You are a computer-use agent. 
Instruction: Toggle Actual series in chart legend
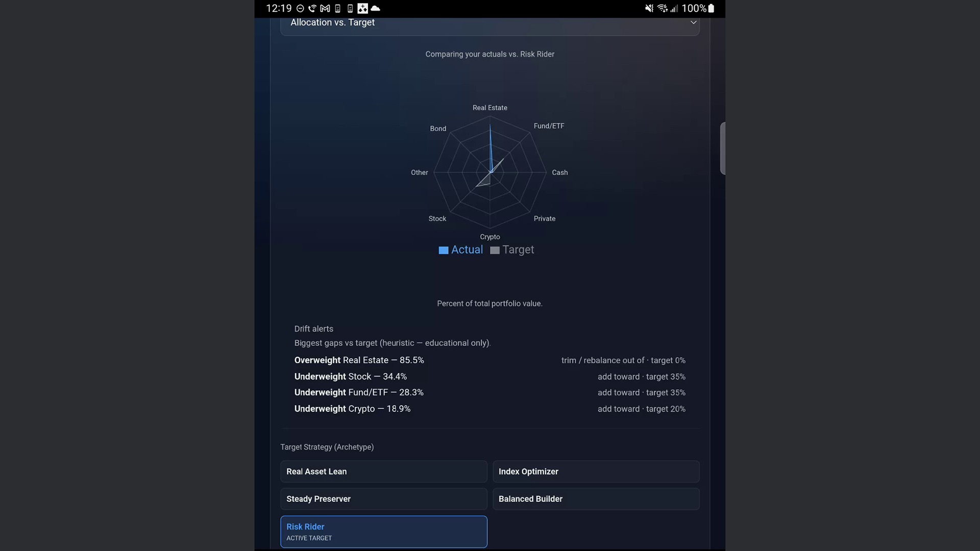[460, 250]
